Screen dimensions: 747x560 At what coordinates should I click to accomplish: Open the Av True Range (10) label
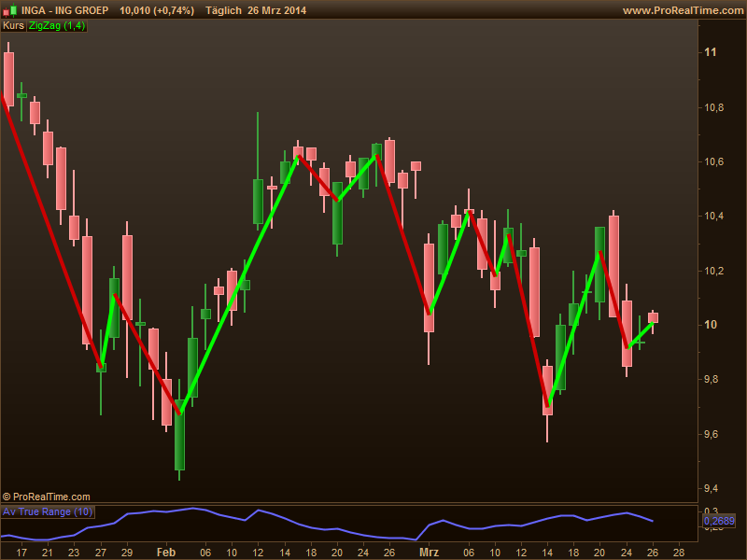[x=48, y=511]
